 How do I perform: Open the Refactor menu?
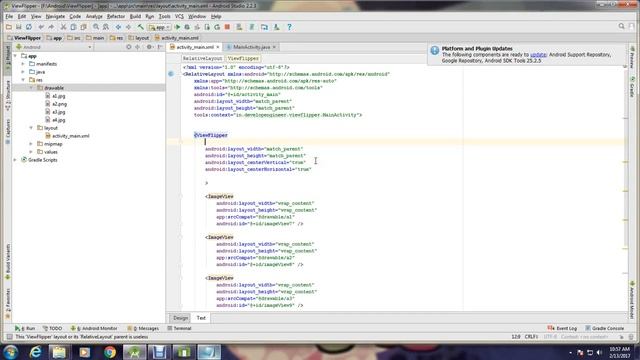click(x=116, y=16)
